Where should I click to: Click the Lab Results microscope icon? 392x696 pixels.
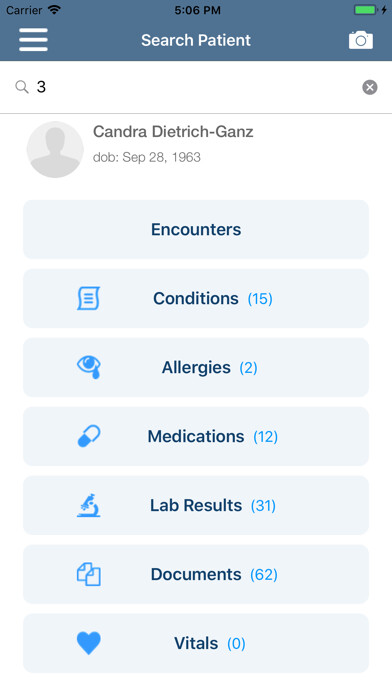(89, 505)
